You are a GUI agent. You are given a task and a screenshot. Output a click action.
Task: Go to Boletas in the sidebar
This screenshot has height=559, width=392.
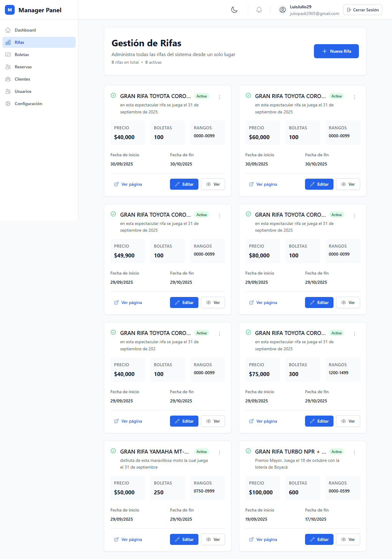22,55
